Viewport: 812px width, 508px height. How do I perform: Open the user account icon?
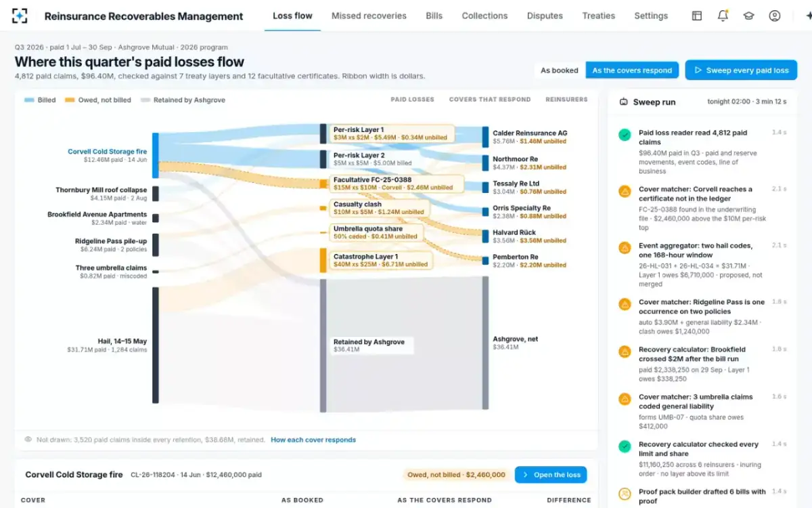775,16
